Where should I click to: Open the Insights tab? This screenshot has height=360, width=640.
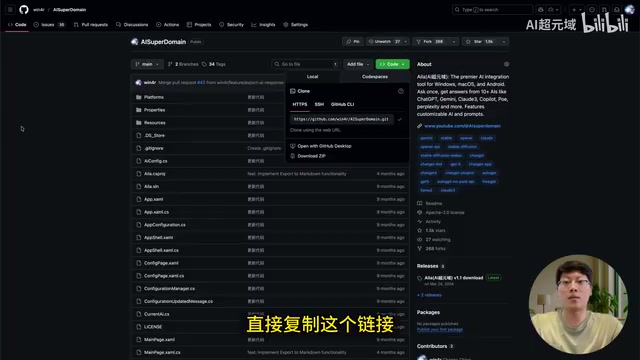(263, 24)
